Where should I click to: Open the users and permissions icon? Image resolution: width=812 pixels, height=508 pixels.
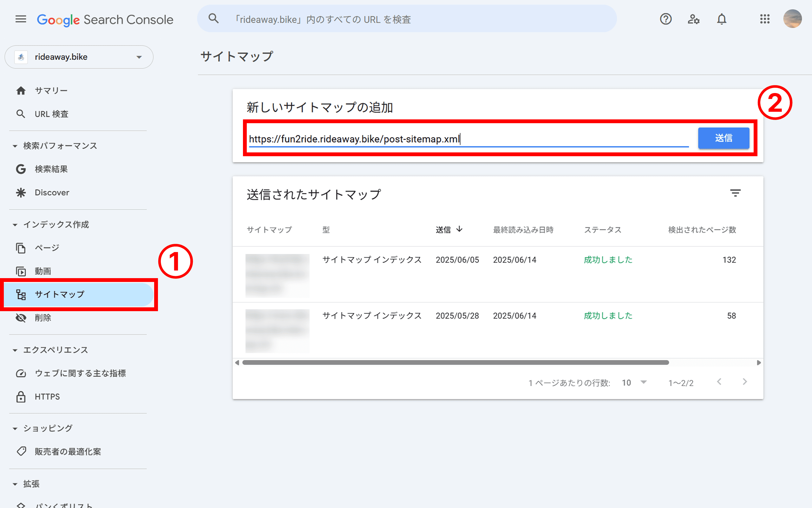[694, 19]
